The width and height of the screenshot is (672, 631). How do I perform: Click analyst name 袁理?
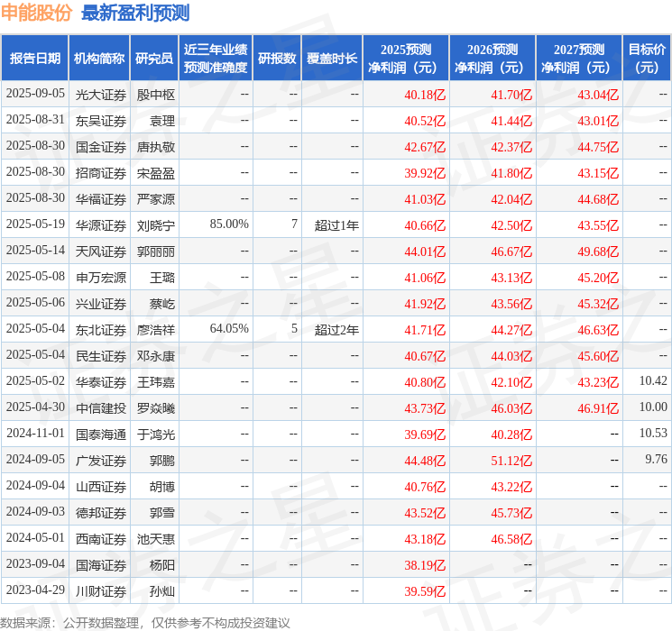pyautogui.click(x=162, y=121)
